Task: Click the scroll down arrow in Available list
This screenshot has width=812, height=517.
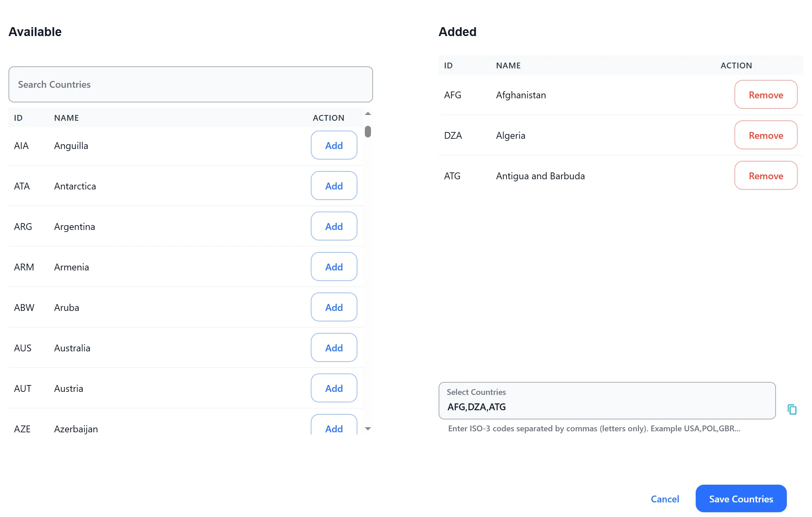Action: 368,429
